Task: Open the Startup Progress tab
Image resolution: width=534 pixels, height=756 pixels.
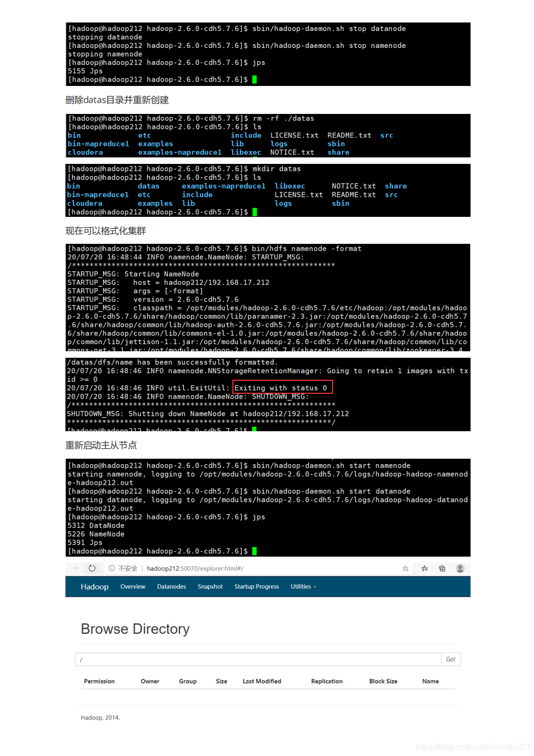Action: pos(257,587)
